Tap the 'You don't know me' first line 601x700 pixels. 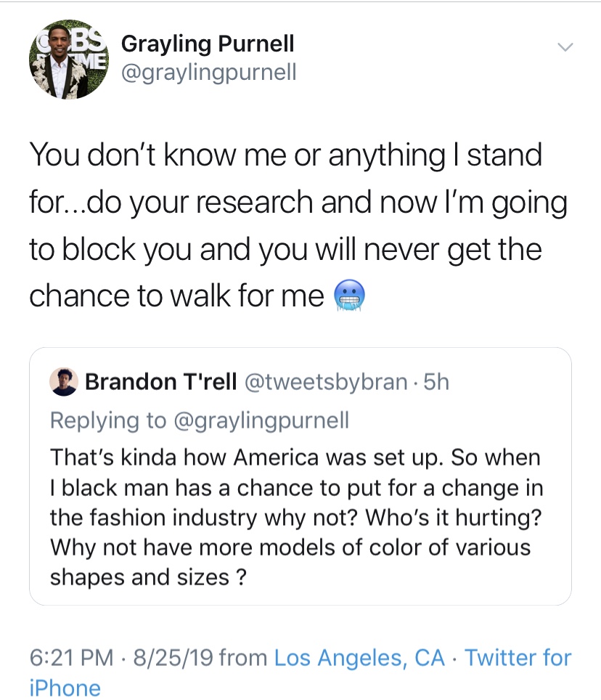click(285, 155)
